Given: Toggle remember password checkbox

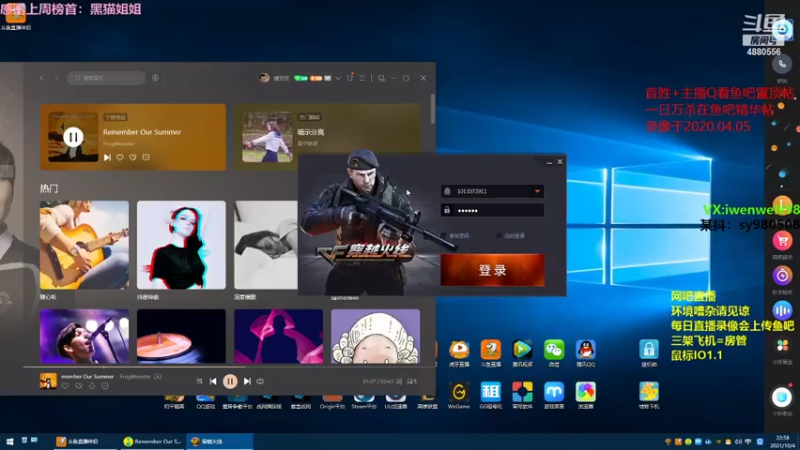Looking at the screenshot, I should [443, 236].
